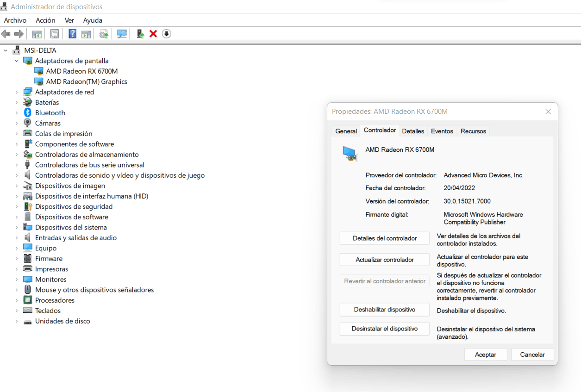Screen dimensions: 581x392
Task: Click the Back arrow in the toolbar
Action: click(x=6, y=34)
